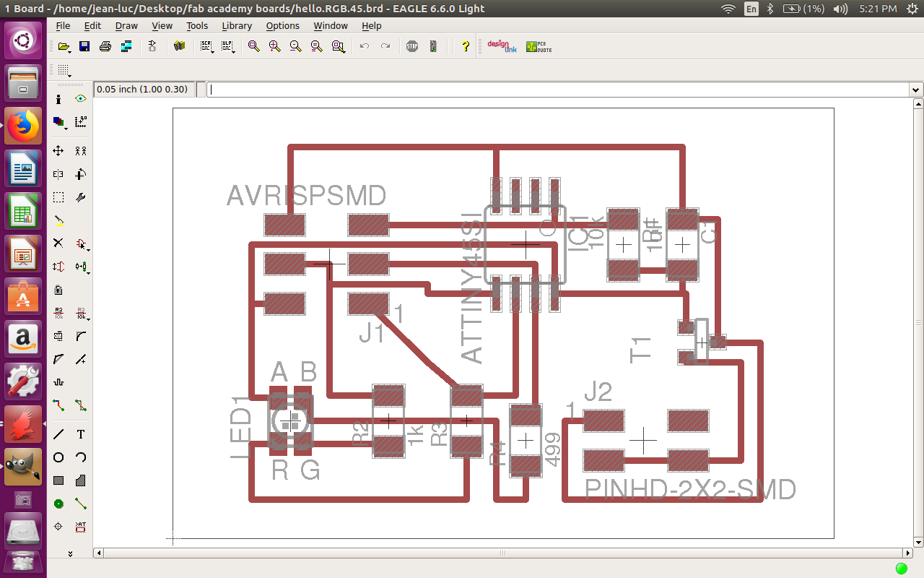Select the Via tool

pyautogui.click(x=58, y=504)
